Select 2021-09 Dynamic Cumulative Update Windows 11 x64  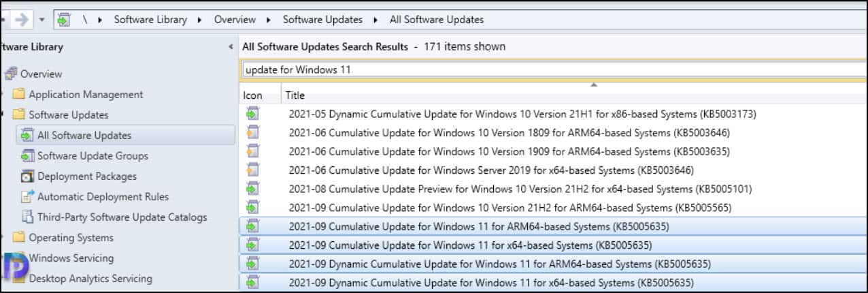pos(491,282)
